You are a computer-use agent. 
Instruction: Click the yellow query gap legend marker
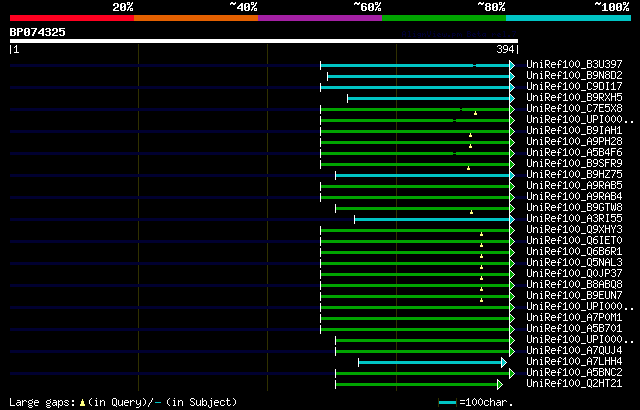82,403
